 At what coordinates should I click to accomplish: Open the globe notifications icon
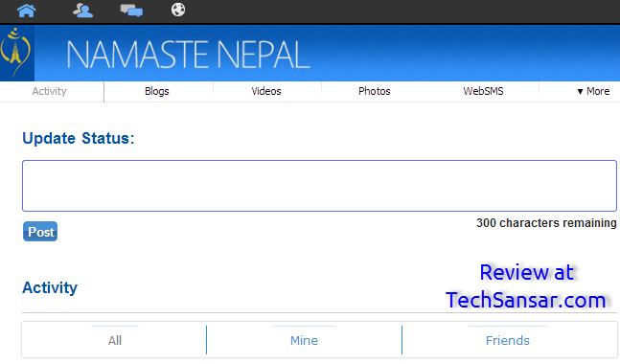point(178,10)
